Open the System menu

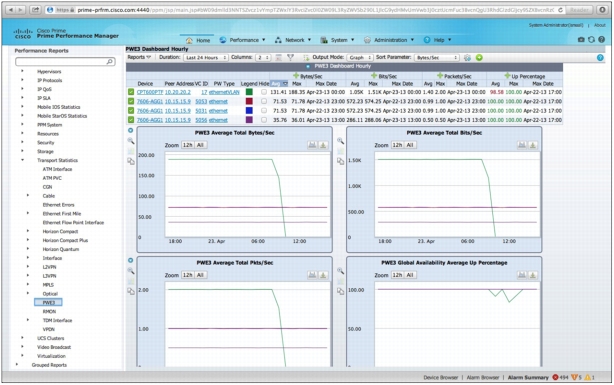tap(338, 40)
